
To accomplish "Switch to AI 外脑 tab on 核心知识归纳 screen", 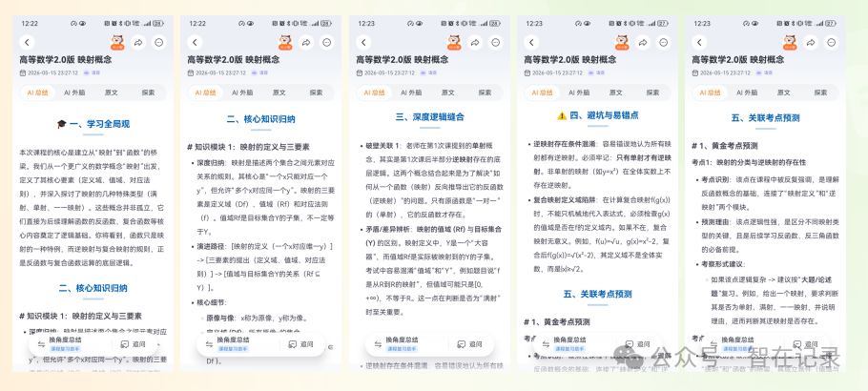I will coord(242,93).
